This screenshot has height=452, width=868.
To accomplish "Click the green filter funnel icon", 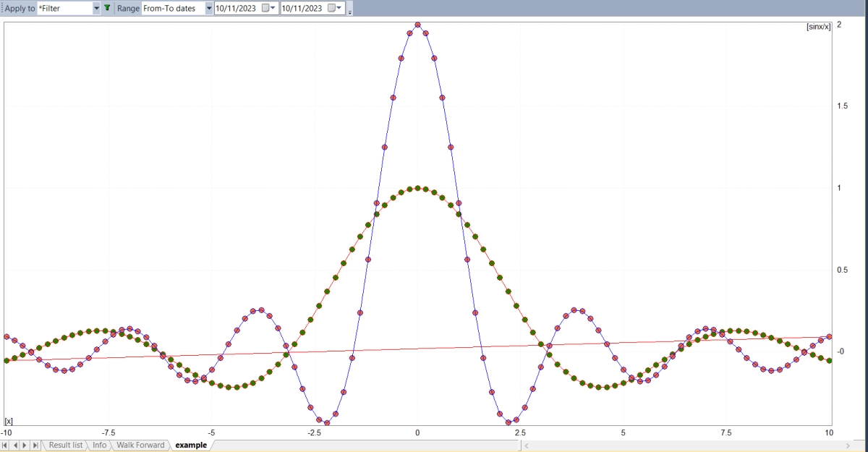I will (x=107, y=8).
